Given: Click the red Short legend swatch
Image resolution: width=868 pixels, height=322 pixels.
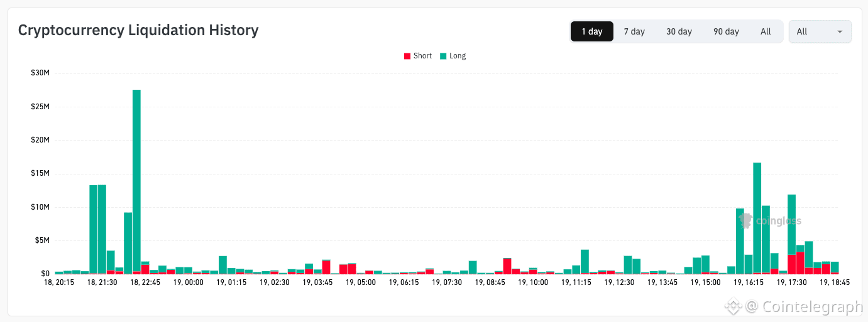Looking at the screenshot, I should coord(407,56).
